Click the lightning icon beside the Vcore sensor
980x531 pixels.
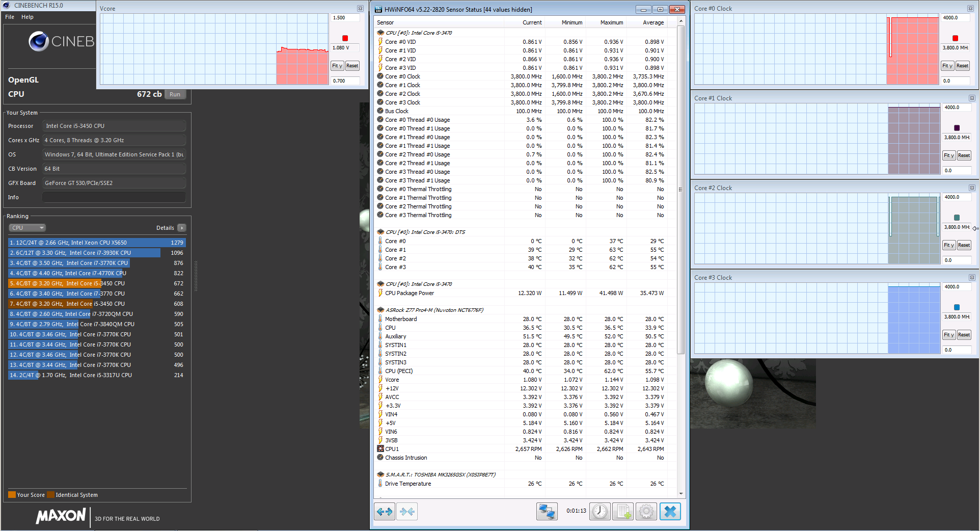coord(380,380)
